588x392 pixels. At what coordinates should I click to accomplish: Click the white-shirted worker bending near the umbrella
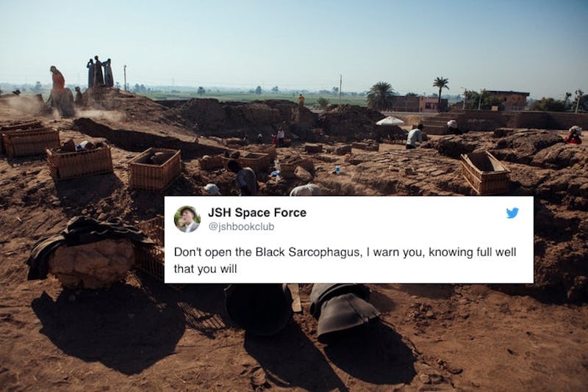click(415, 137)
